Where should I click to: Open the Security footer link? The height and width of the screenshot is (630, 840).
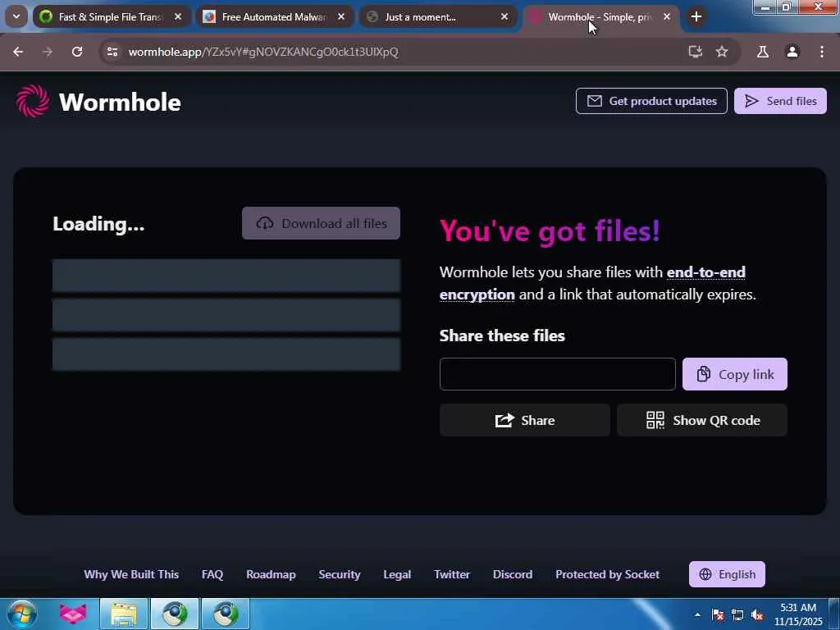tap(339, 574)
